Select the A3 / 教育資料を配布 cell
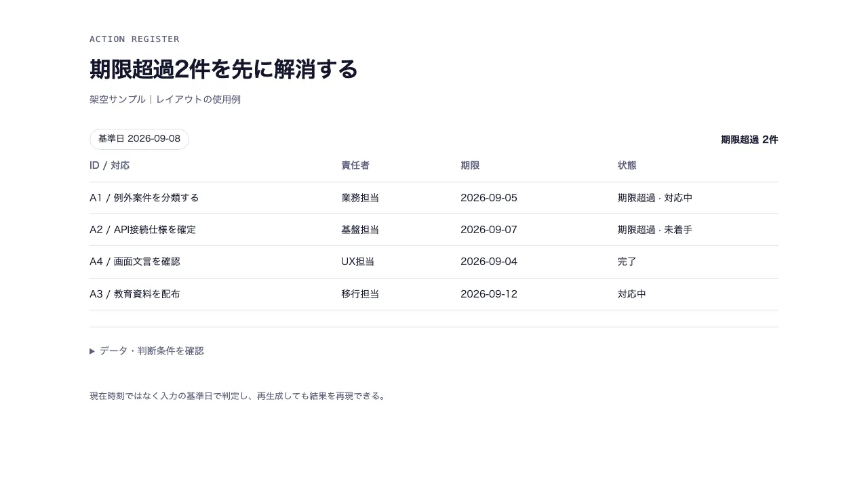The image size is (868, 488). (135, 294)
